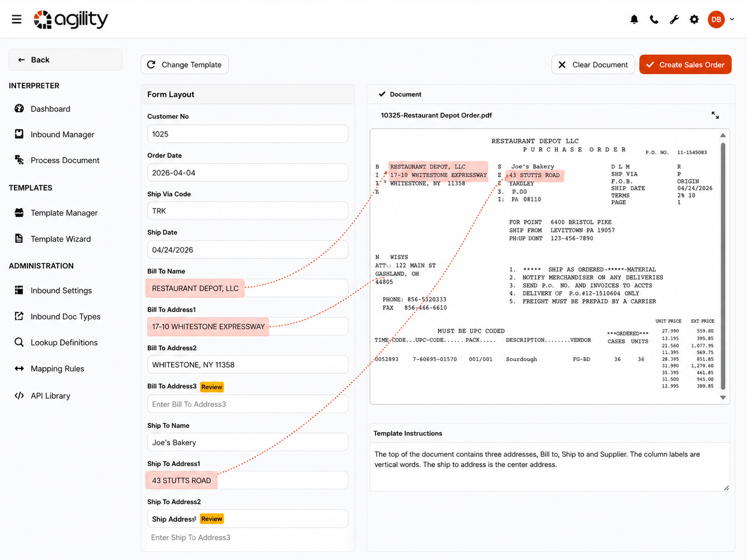Screen dimensions: 747x560
Task: Click the Template Instructions text area
Action: click(550, 467)
